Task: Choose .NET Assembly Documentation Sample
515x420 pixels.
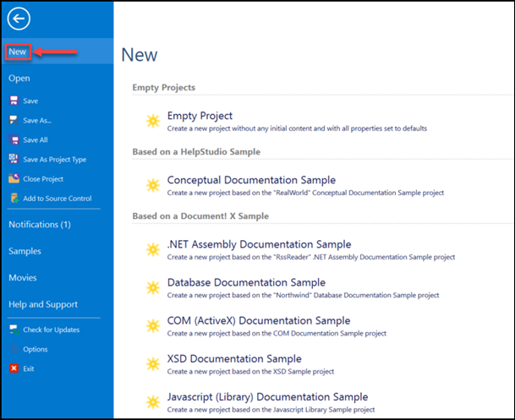Action: [259, 245]
